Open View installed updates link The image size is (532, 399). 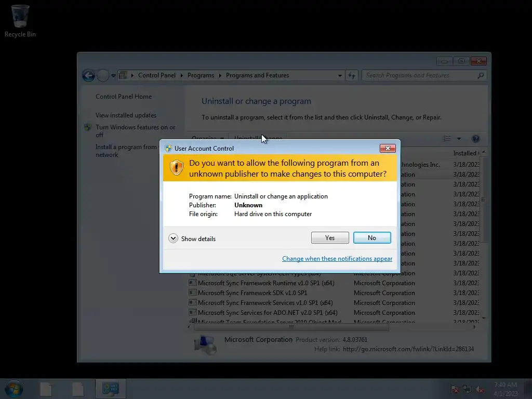pos(126,115)
